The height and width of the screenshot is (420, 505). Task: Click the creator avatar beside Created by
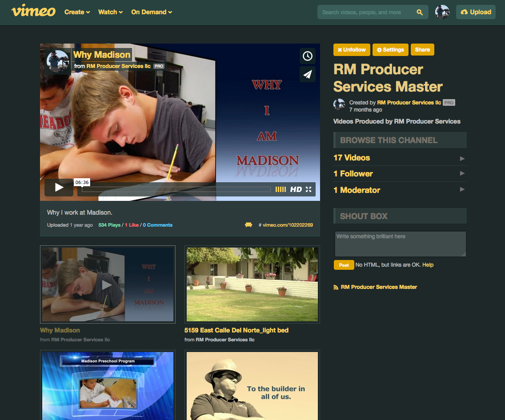pos(339,105)
